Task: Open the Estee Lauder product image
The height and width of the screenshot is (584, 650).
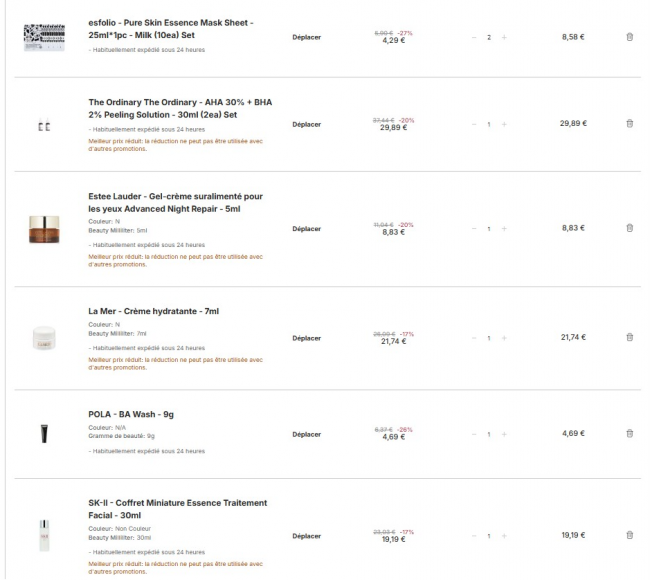Action: 44,228
